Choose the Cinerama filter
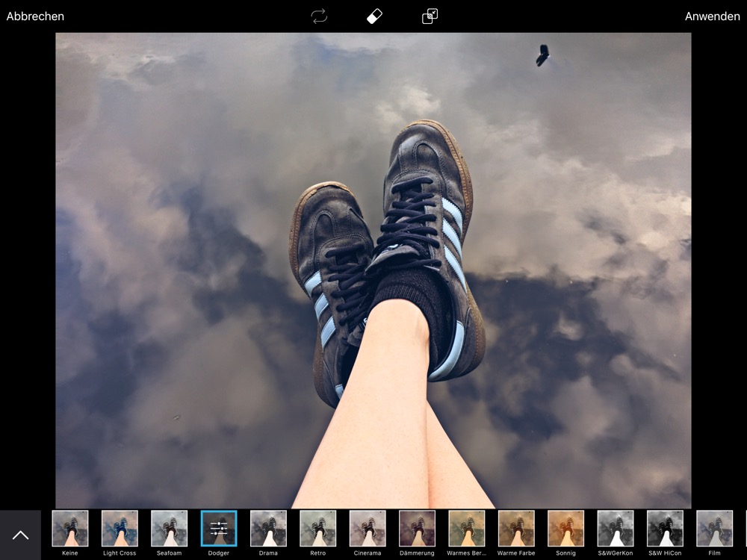 368,529
